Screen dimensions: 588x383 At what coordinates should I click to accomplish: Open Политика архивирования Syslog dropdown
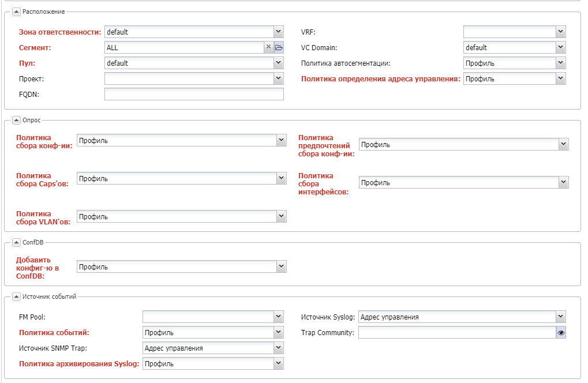tap(279, 363)
